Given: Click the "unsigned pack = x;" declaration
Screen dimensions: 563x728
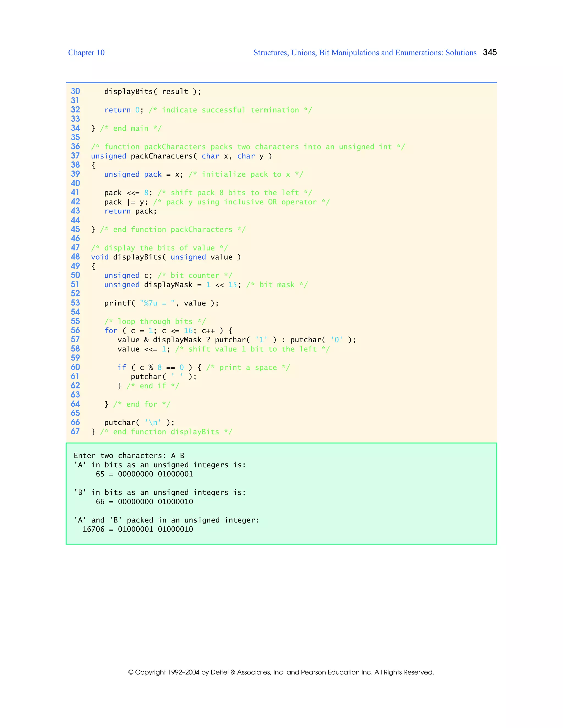Looking at the screenshot, I should coord(143,174).
